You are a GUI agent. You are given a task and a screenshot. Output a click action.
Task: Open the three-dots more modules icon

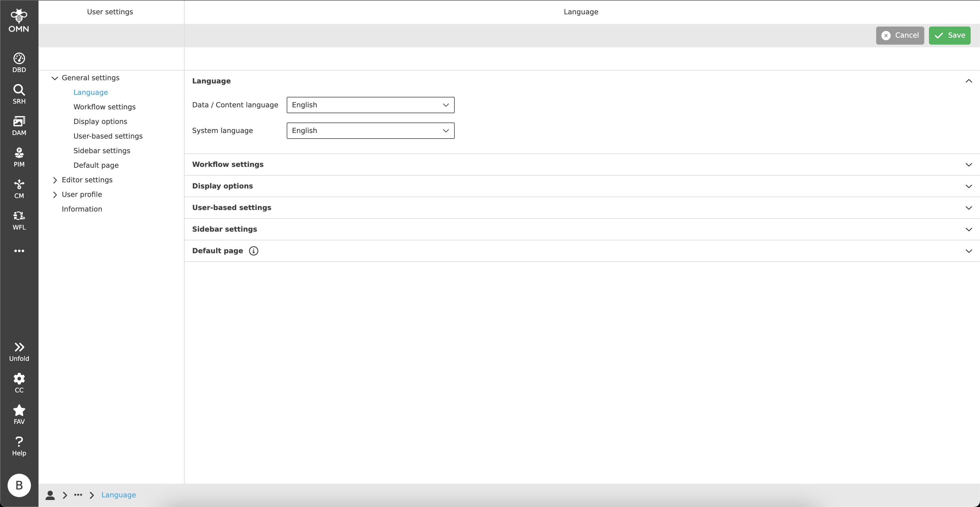coord(19,251)
